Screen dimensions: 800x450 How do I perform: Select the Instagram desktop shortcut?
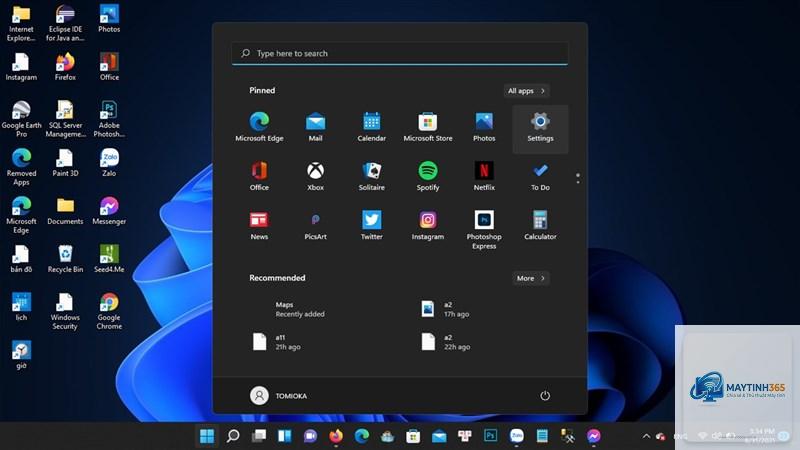21,67
